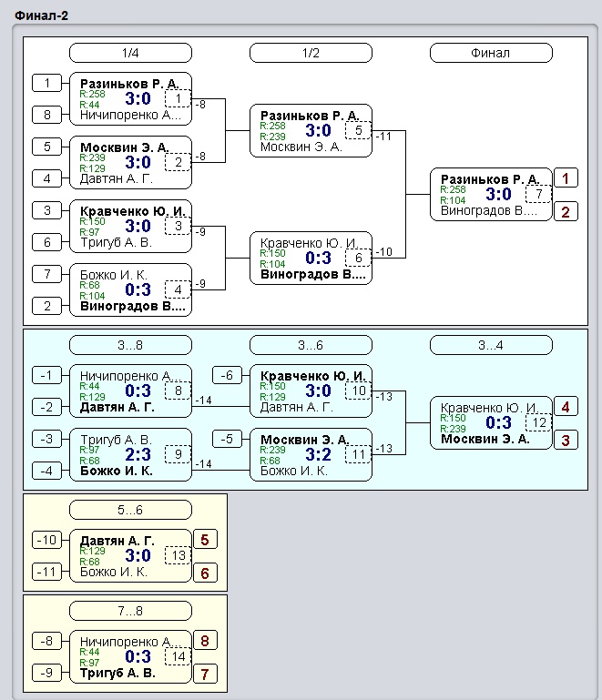Open match 2 Москвин vs Давтян

point(130,163)
